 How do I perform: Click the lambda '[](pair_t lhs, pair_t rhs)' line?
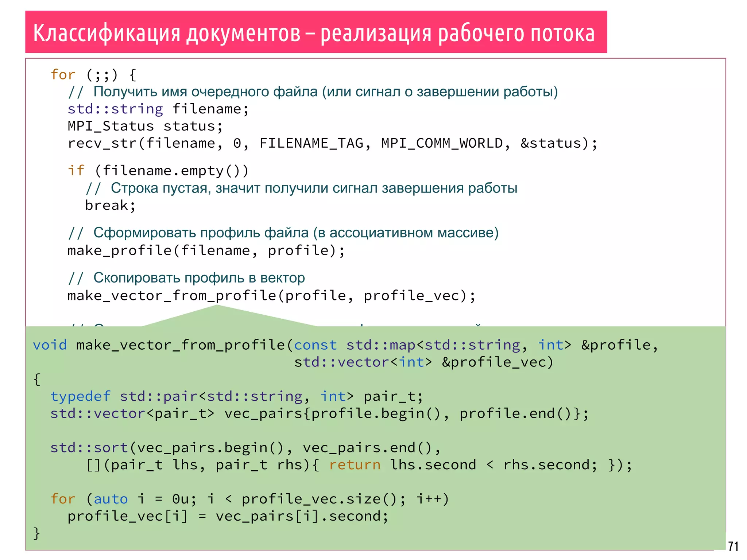click(x=359, y=465)
